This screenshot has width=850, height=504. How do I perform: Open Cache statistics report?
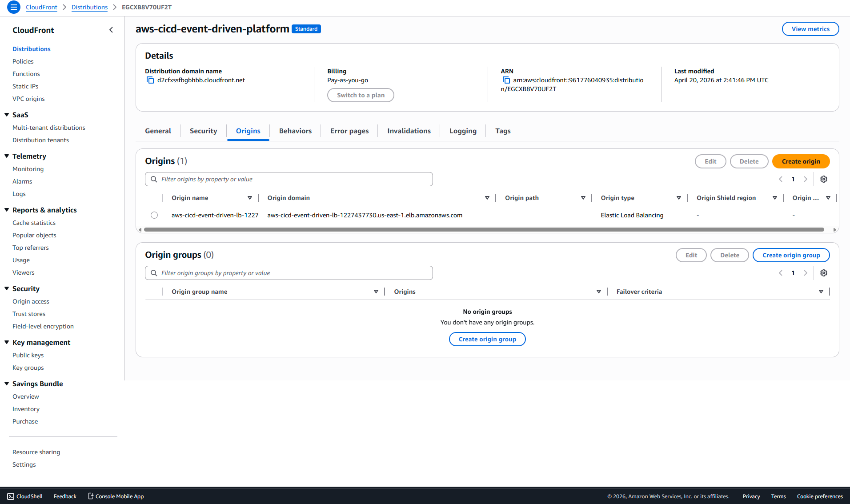pyautogui.click(x=34, y=223)
